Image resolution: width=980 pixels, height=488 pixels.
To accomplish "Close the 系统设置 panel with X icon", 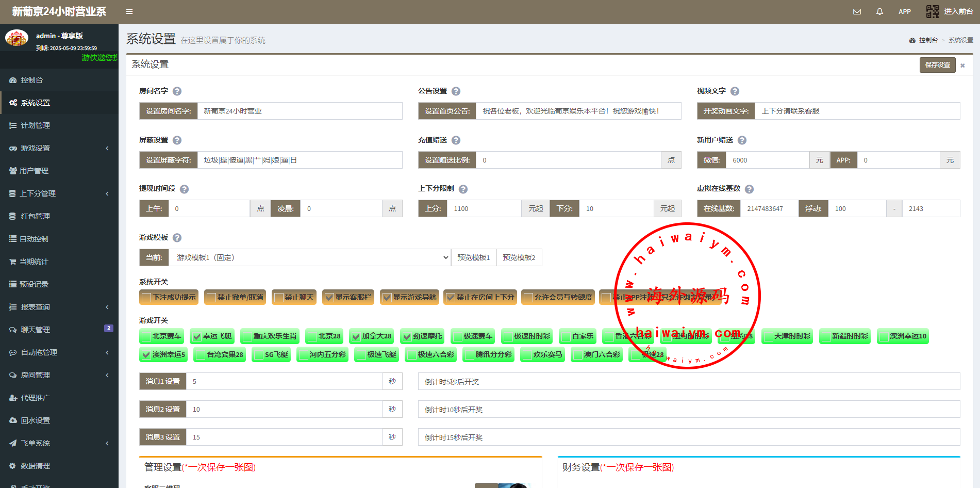I will click(x=962, y=66).
